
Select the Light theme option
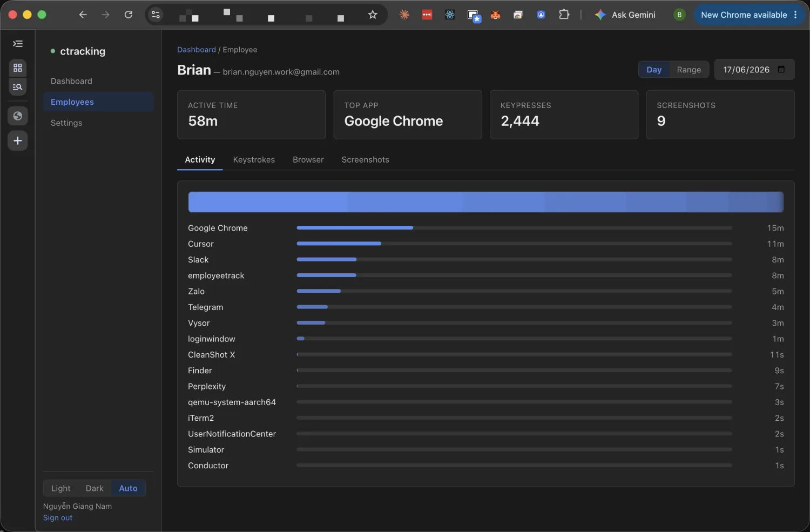[60, 488]
